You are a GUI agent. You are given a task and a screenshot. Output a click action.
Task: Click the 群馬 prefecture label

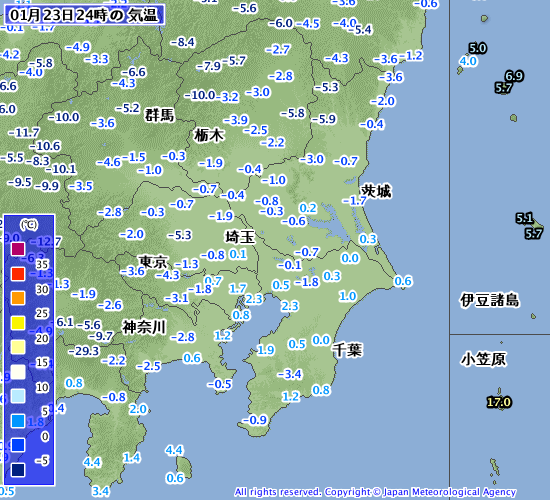point(160,115)
